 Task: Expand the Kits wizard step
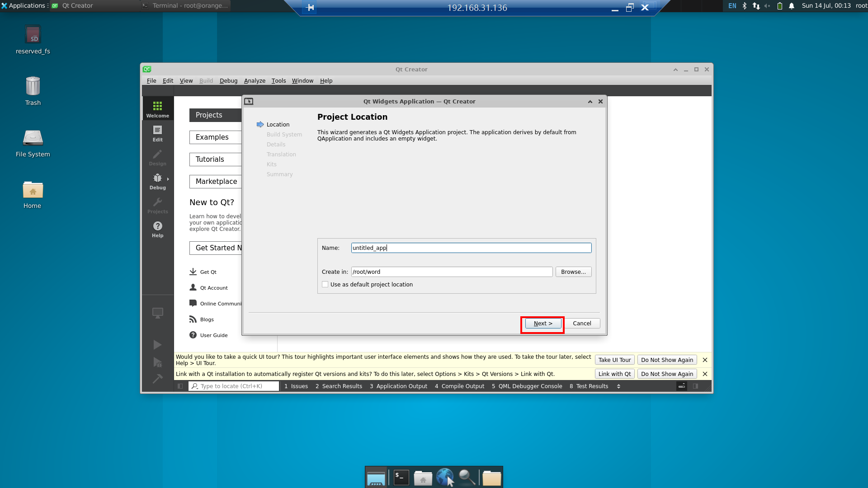point(272,164)
